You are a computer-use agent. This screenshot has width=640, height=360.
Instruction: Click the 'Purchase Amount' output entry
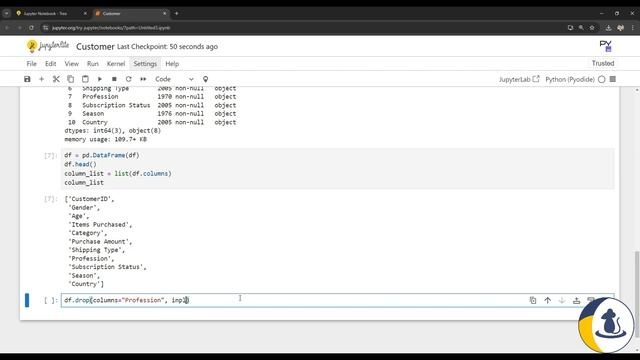click(100, 242)
